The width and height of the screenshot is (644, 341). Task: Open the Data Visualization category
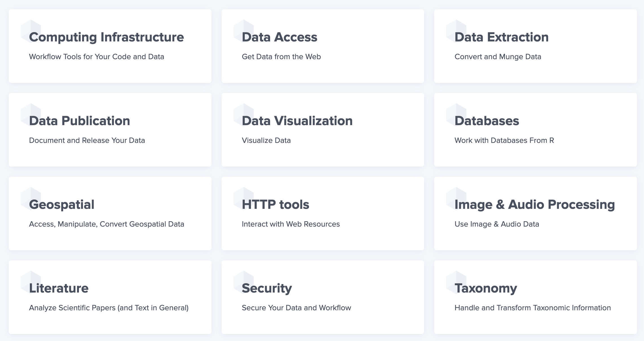point(297,121)
